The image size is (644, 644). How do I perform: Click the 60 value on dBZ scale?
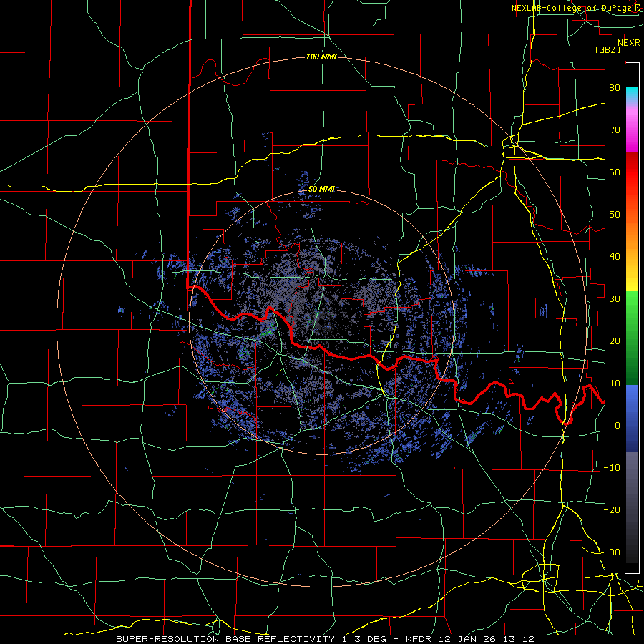615,172
